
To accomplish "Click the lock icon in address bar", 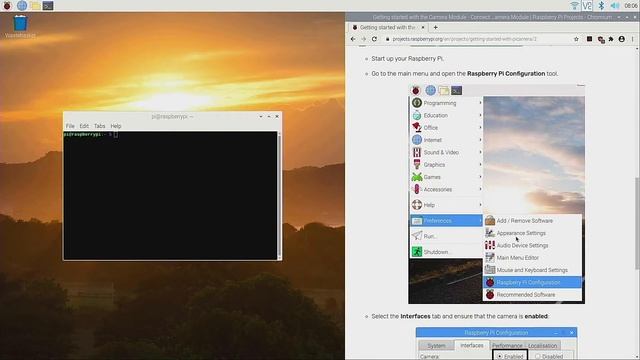I will coord(387,39).
